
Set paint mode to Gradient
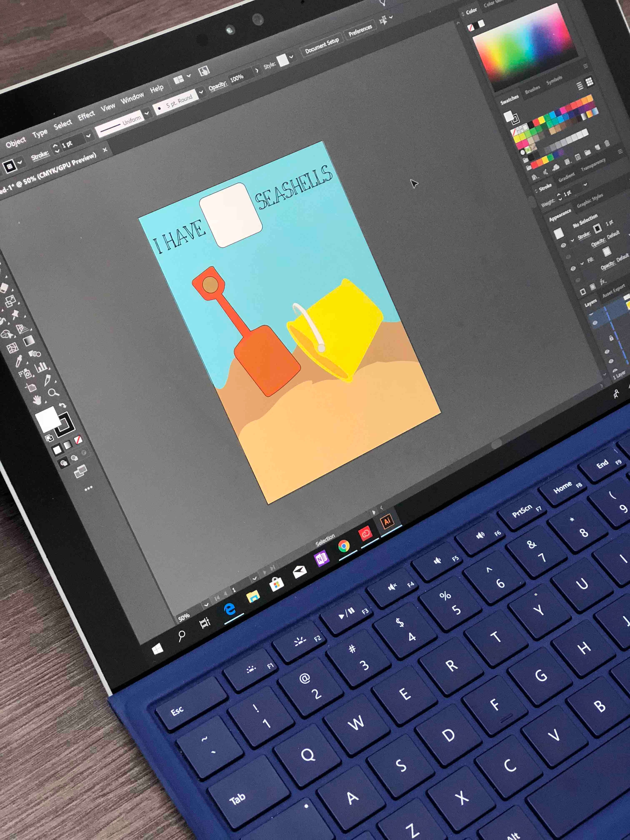[x=67, y=445]
